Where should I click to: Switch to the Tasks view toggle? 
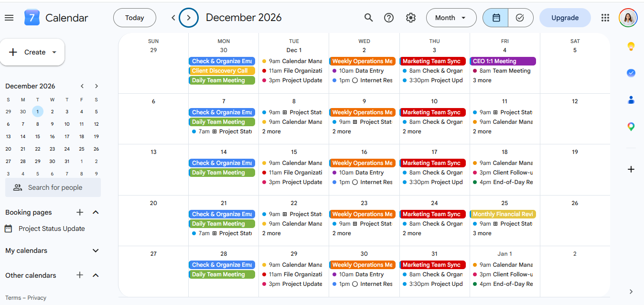pyautogui.click(x=520, y=18)
